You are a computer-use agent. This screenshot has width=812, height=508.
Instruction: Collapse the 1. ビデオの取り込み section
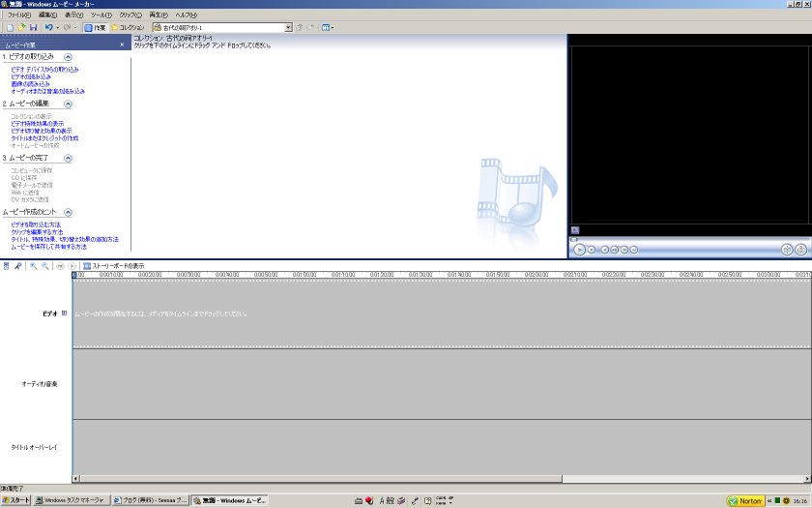click(68, 57)
